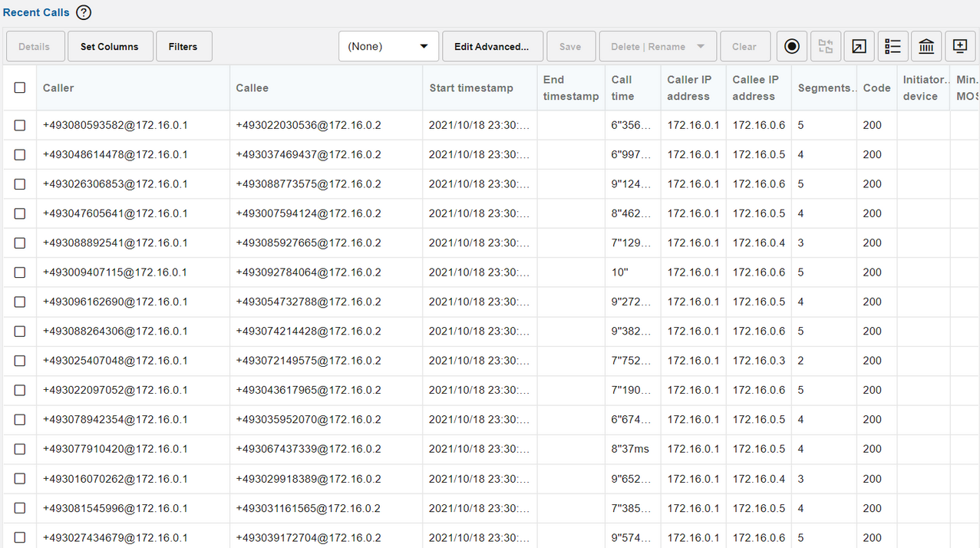Click the Set Columns button
The height and width of the screenshot is (548, 980).
pos(110,46)
